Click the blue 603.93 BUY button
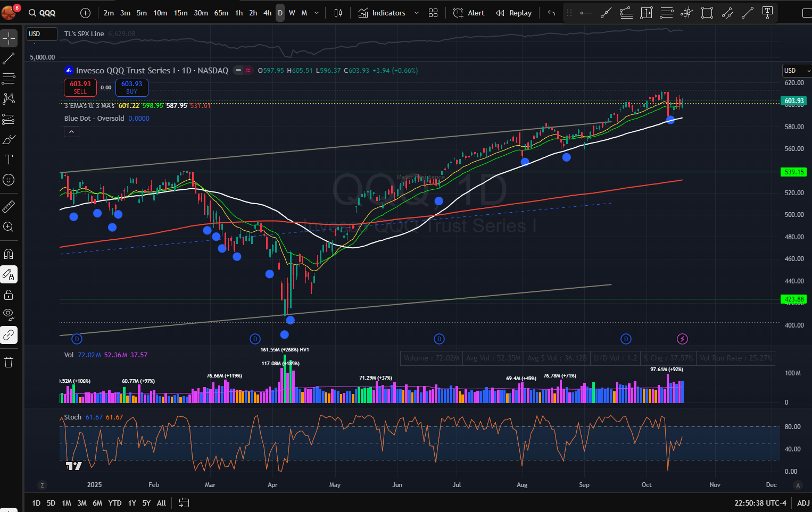Viewport: 812px width, 512px height. tap(131, 87)
